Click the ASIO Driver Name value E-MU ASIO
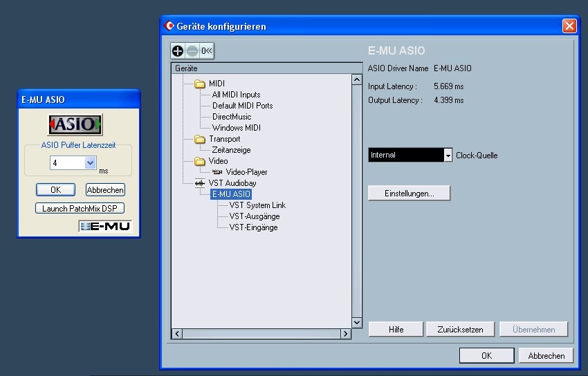The image size is (588, 376). coord(452,68)
